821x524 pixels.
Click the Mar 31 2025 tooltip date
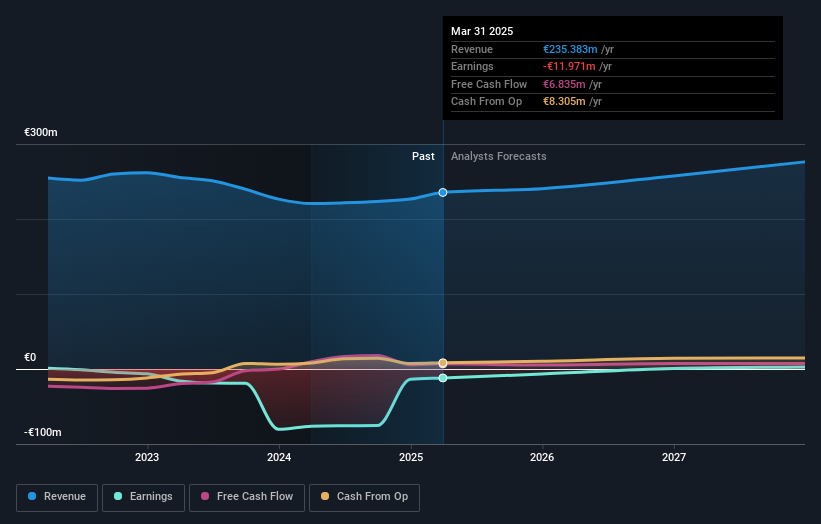(x=482, y=31)
